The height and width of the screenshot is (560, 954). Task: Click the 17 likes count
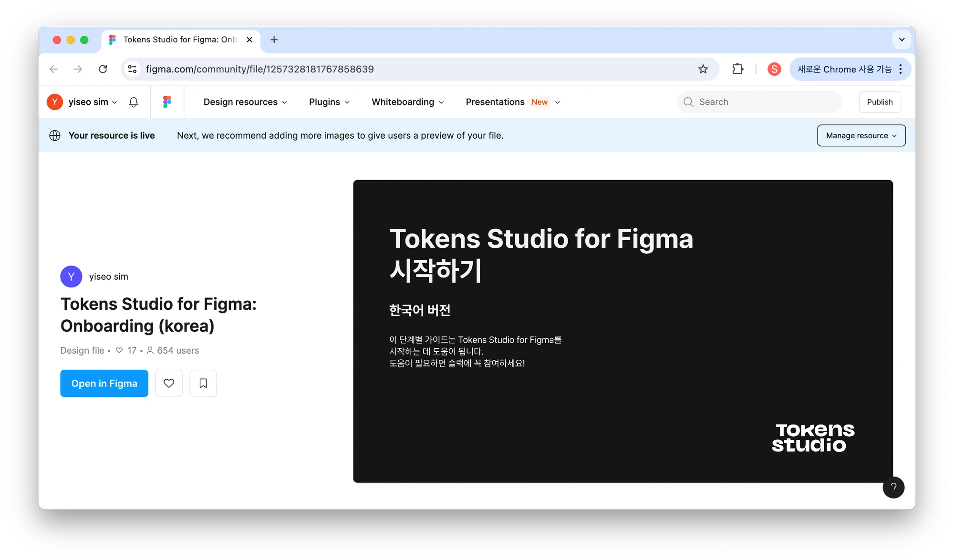[x=126, y=350]
